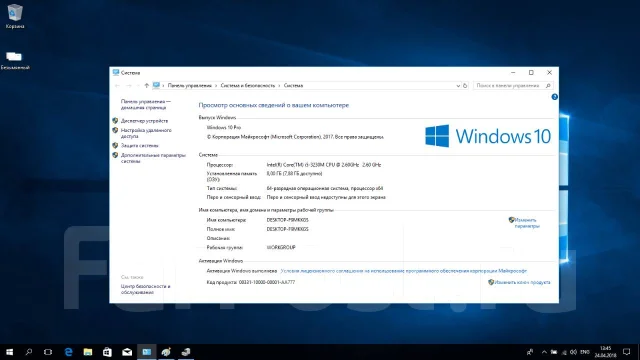Expand the address bar history dropdown
The image size is (640, 360).
pyautogui.click(x=458, y=86)
